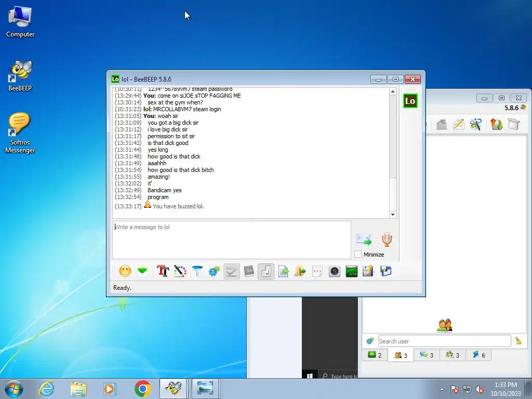The width and height of the screenshot is (532, 399).
Task: Open chat settings with the blue gears icon
Action: (x=214, y=271)
